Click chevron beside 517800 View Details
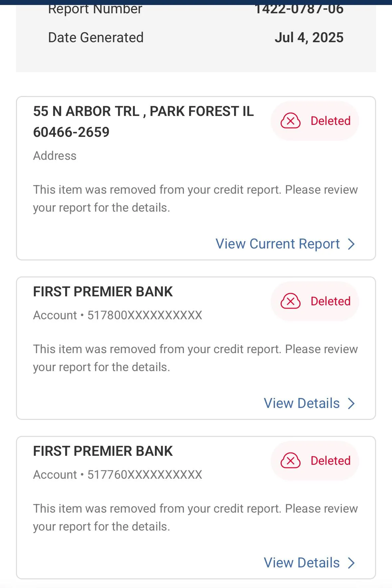This screenshot has width=392, height=588. click(x=351, y=404)
